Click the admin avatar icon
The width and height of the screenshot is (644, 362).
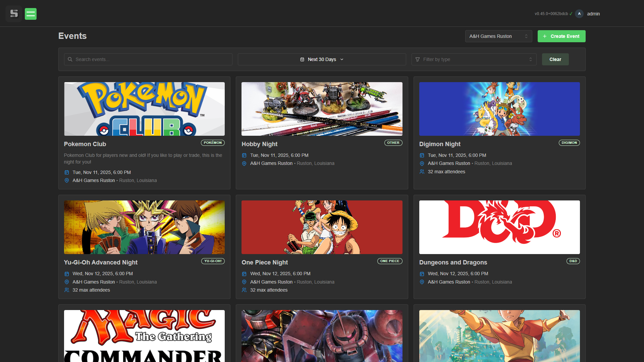tap(579, 14)
